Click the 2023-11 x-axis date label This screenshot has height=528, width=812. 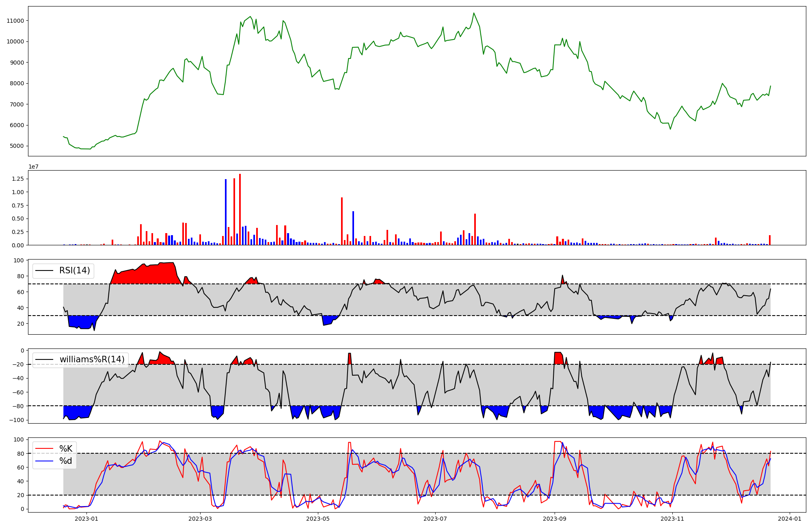coord(672,519)
